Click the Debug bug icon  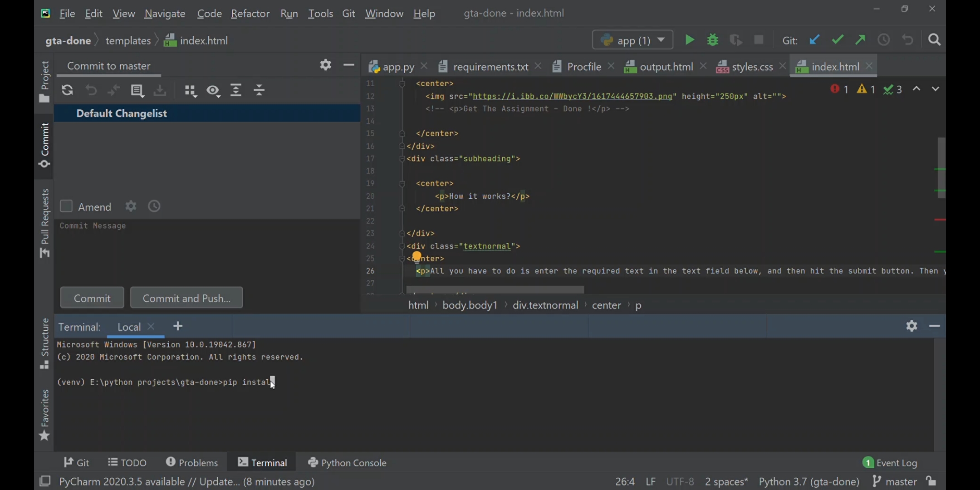pos(713,40)
